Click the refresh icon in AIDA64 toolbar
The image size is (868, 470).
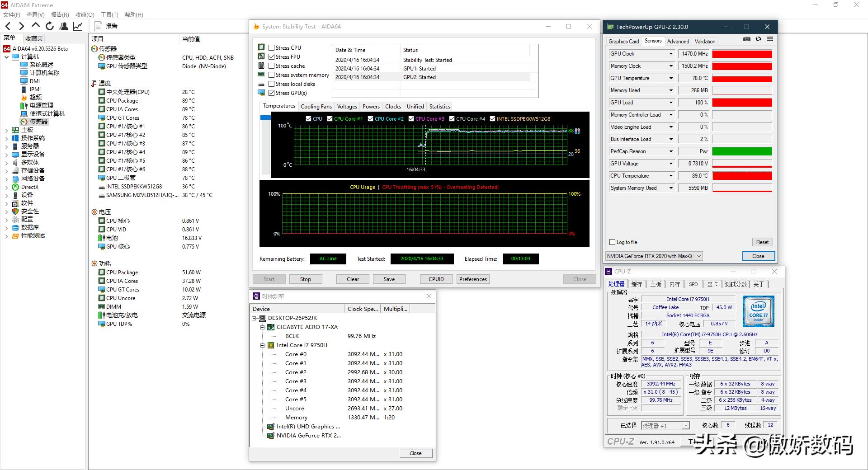pos(50,26)
